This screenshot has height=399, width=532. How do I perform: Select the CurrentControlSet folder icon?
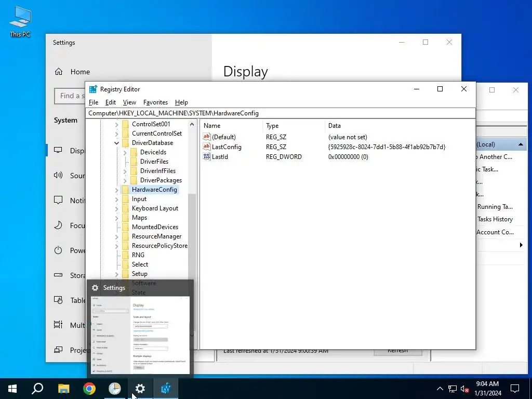[x=126, y=134]
